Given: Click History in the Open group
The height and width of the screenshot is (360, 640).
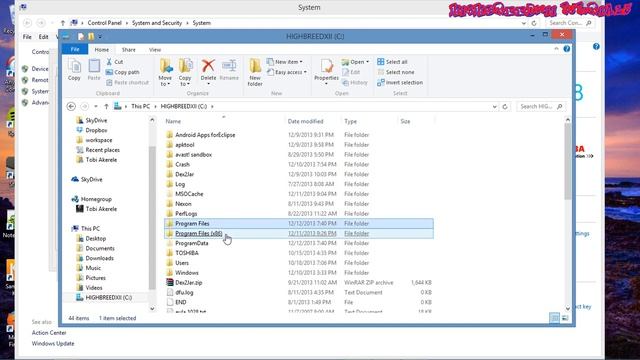Looking at the screenshot, I should tap(355, 82).
